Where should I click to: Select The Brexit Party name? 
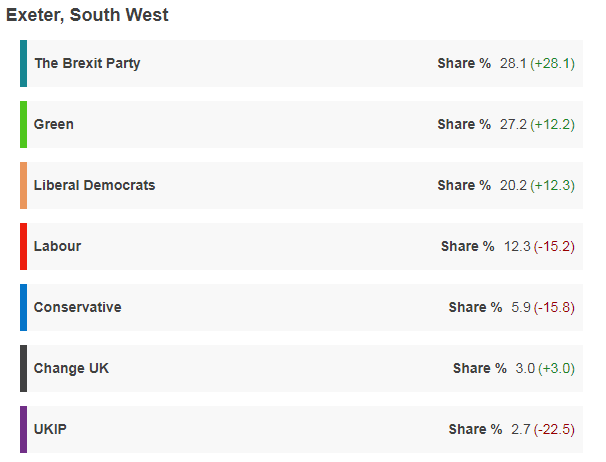87,63
